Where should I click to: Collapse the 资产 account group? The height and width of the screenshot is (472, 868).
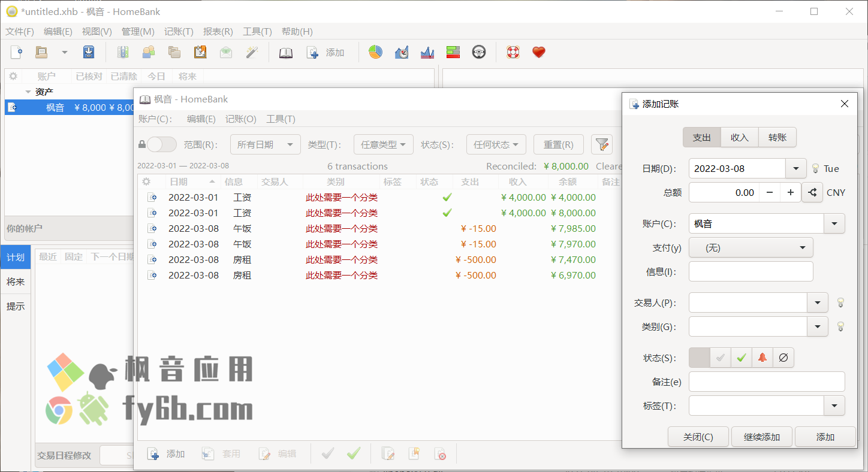(28, 92)
